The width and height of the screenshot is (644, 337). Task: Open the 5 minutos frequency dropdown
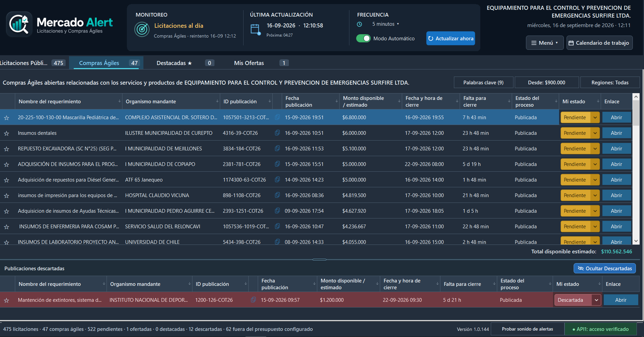[x=386, y=24]
